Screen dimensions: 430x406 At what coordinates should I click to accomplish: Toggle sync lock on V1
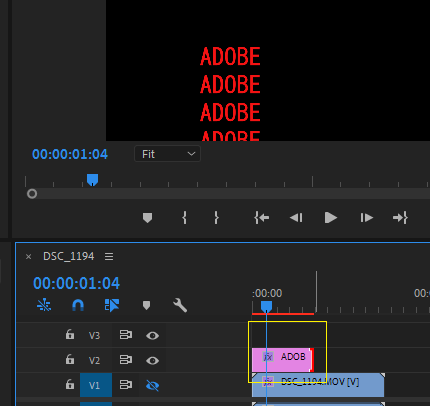126,385
